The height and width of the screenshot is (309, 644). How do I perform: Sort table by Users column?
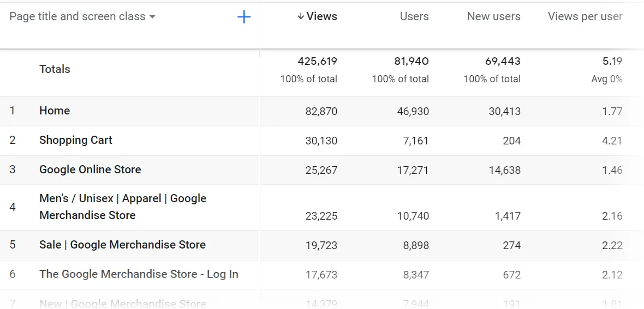pyautogui.click(x=414, y=17)
